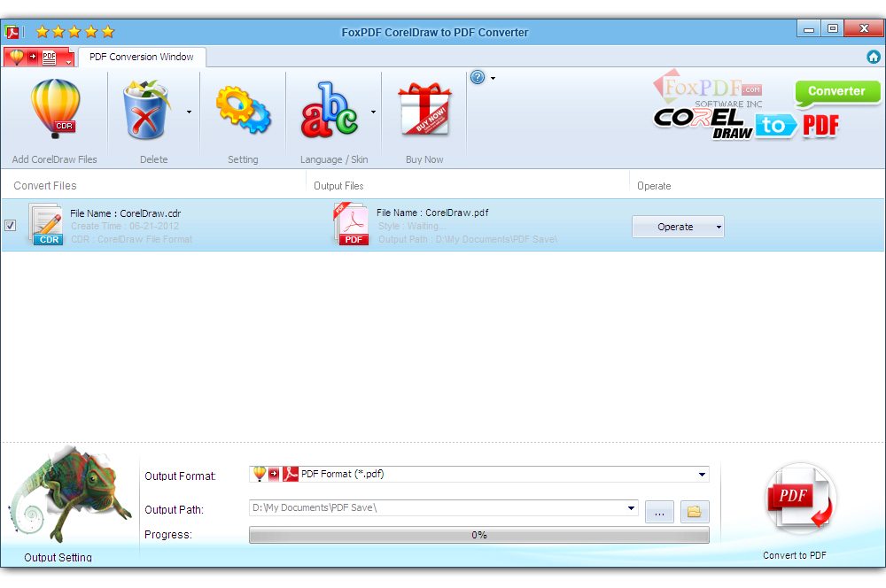Click the Add CorelDraw Files balloon icon

pyautogui.click(x=55, y=108)
